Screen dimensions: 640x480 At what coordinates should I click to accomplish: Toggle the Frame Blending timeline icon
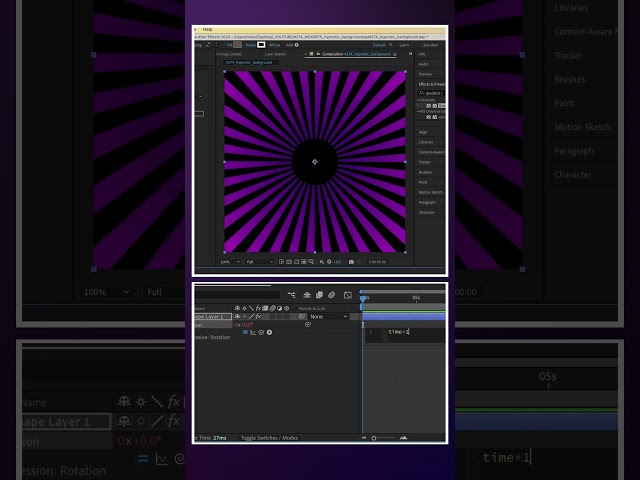pos(319,295)
